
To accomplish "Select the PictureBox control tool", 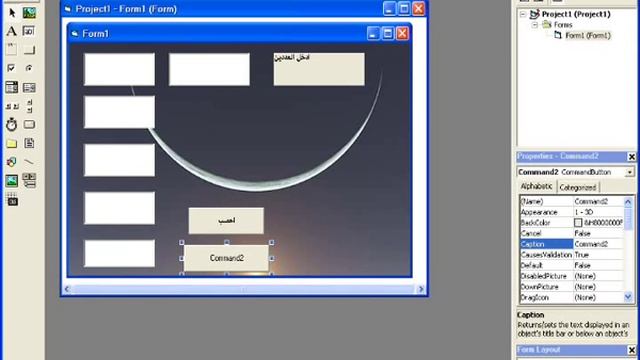I will 29,13.
